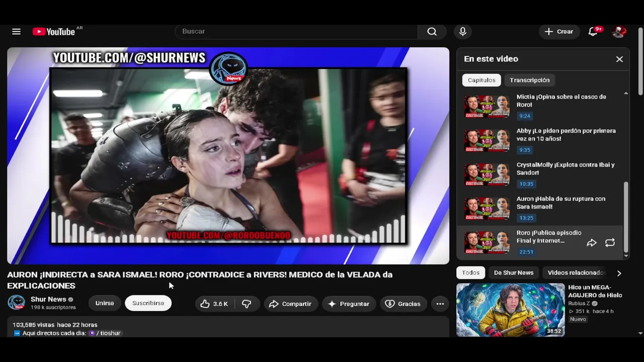Click the chapters panel scrollbar

[626, 217]
